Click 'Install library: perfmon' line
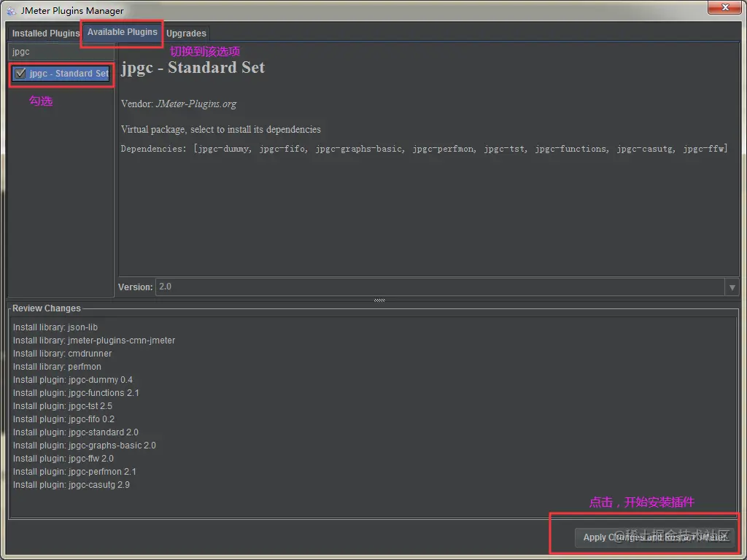 click(57, 367)
